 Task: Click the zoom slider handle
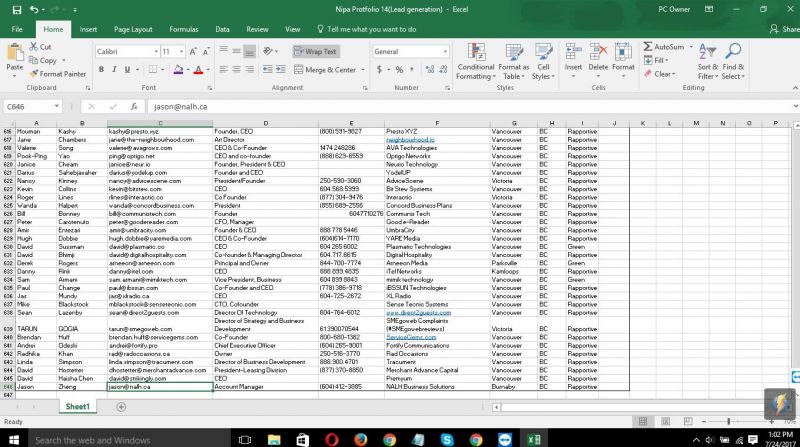729,421
